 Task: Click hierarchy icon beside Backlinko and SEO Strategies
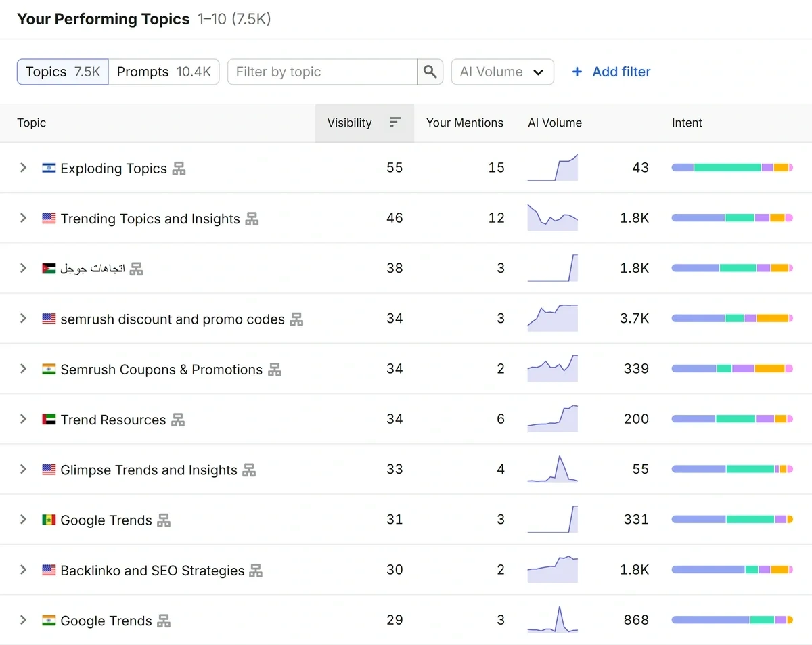(x=255, y=571)
